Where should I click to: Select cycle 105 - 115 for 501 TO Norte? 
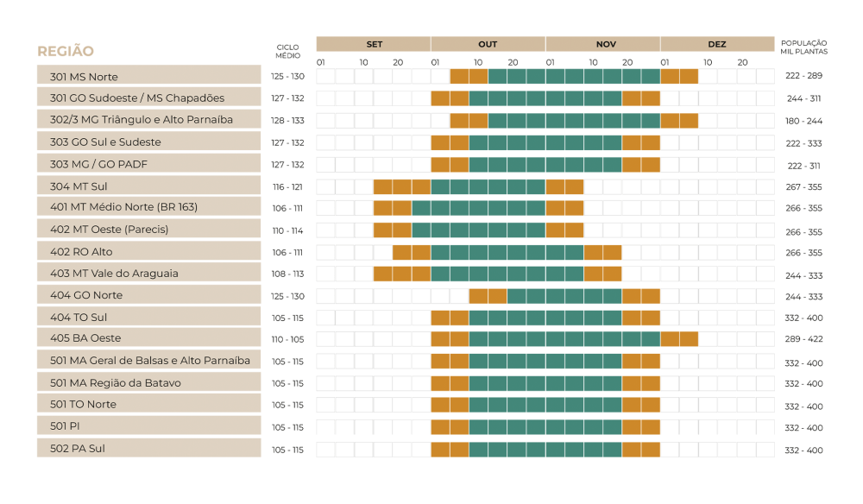tap(288, 405)
